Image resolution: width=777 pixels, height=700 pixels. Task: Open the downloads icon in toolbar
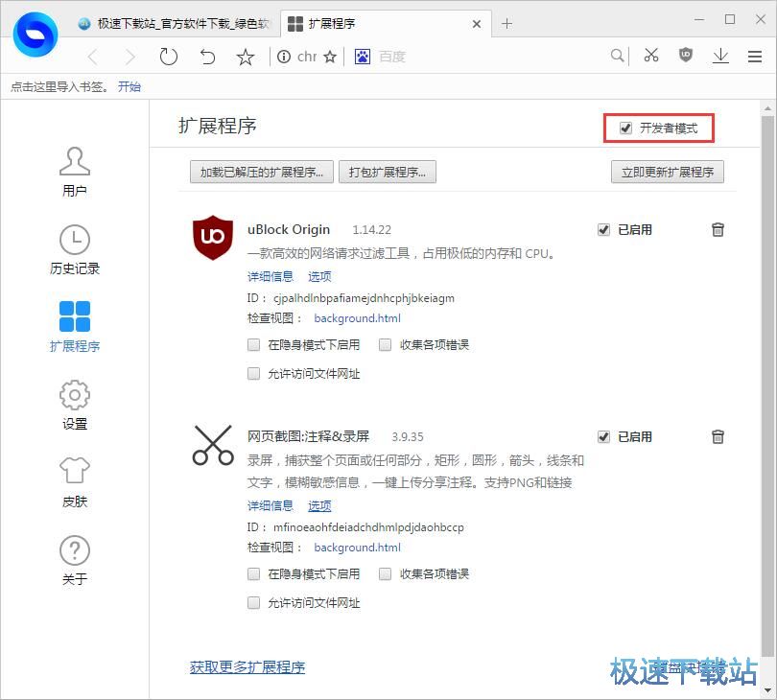720,56
